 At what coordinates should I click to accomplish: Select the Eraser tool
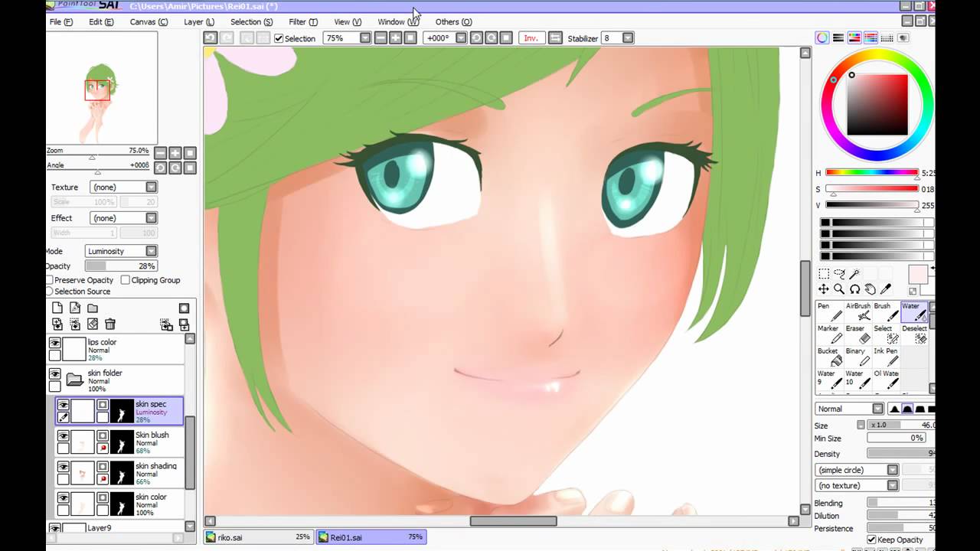click(x=858, y=334)
